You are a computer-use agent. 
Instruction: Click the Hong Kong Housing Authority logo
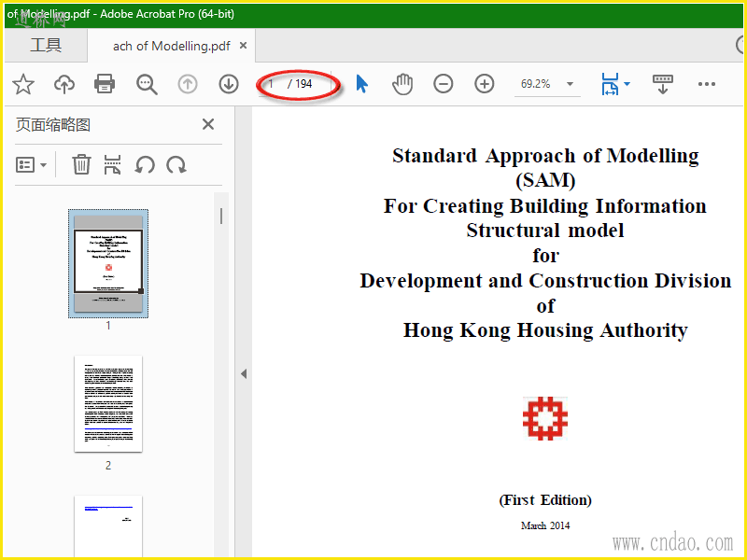545,418
